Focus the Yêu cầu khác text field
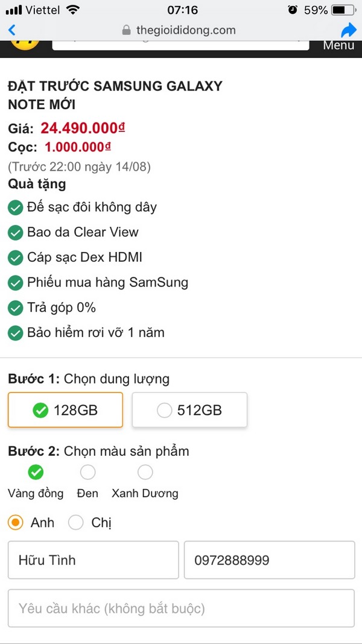This screenshot has width=362, height=644. pyautogui.click(x=181, y=608)
